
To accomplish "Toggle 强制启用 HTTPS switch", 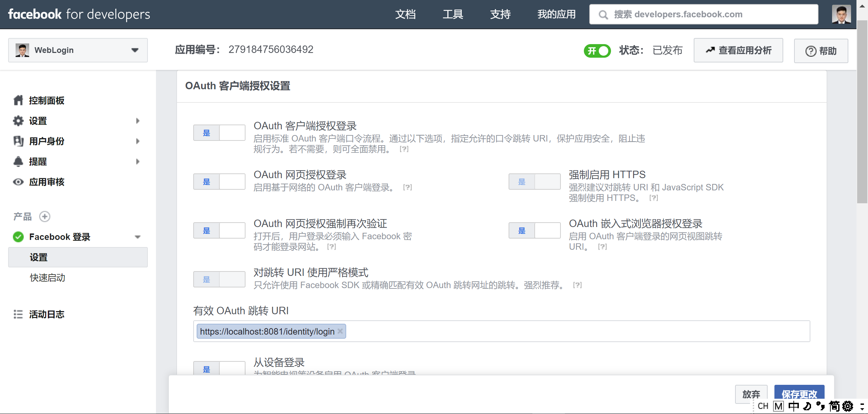I will (x=535, y=182).
